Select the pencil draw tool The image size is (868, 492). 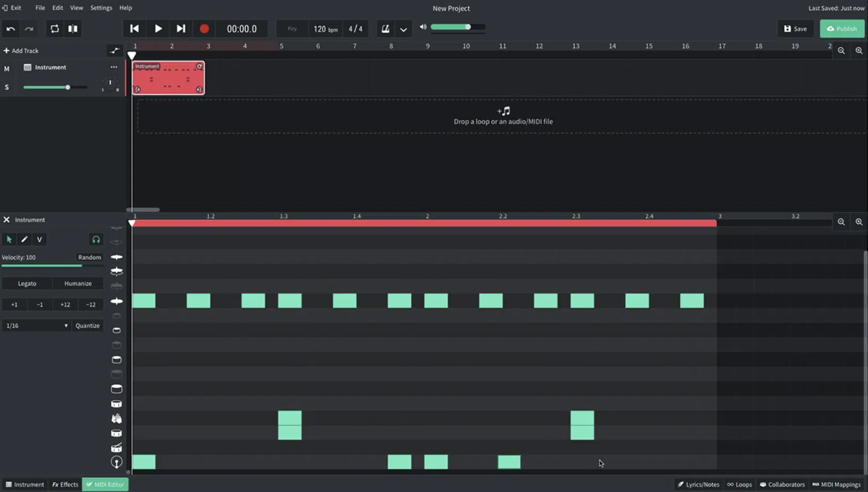pos(24,240)
